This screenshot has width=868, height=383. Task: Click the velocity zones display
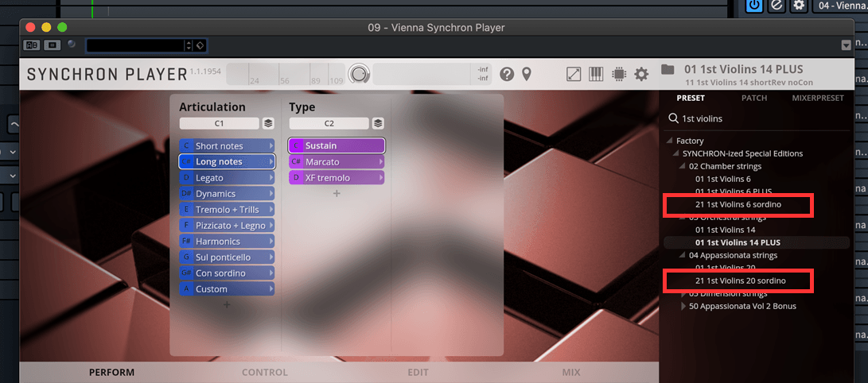click(286, 74)
